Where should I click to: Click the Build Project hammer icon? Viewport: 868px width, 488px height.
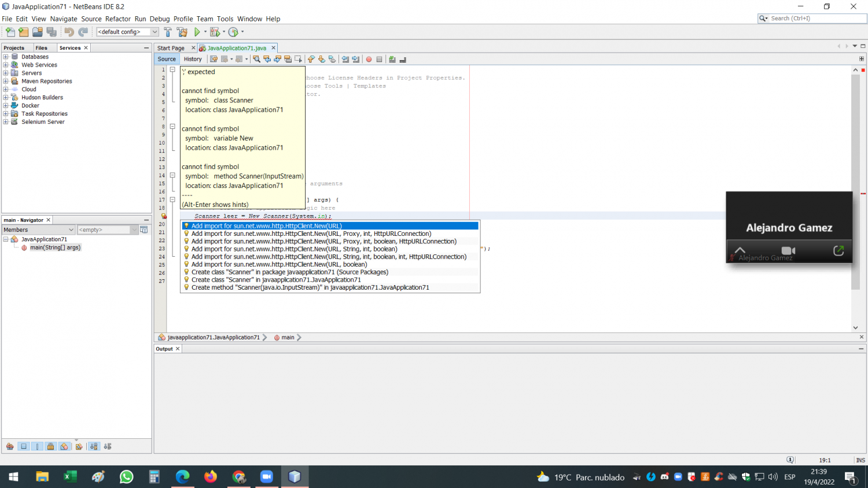(x=168, y=32)
